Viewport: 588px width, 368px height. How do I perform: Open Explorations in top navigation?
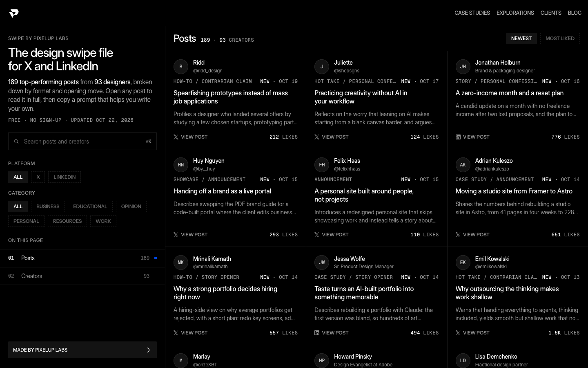pyautogui.click(x=515, y=13)
